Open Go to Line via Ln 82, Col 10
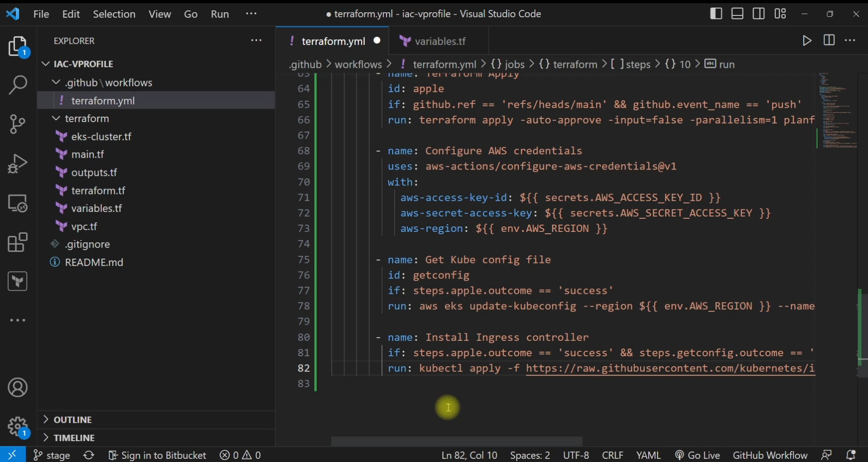Viewport: 868px width, 462px height. point(469,455)
